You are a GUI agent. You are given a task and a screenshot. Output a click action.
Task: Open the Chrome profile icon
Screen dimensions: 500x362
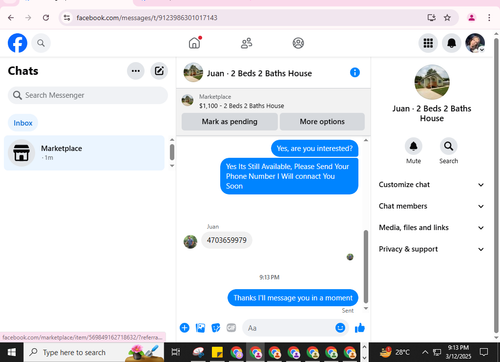471,18
